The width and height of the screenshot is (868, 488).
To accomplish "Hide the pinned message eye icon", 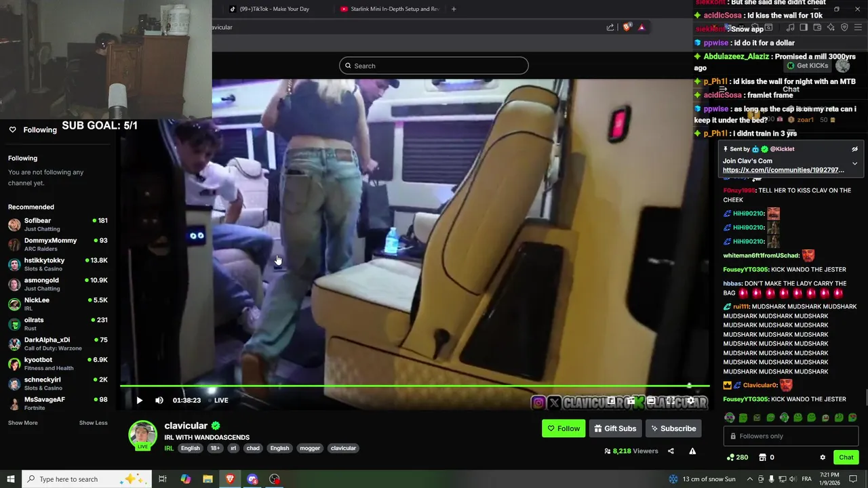I will tap(854, 149).
